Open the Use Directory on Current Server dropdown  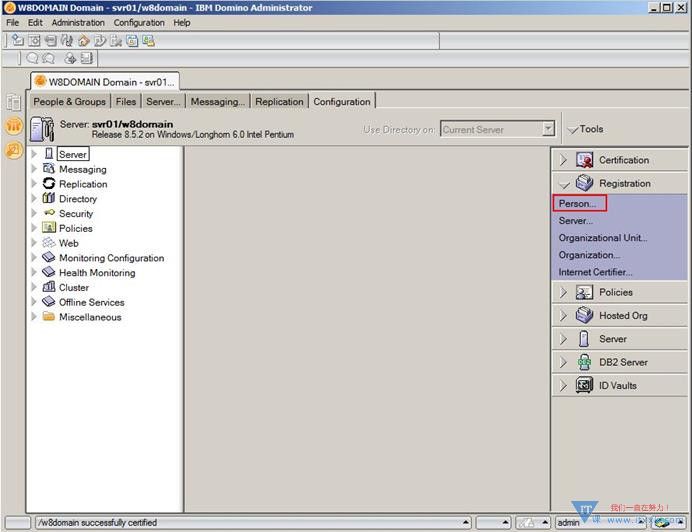548,129
